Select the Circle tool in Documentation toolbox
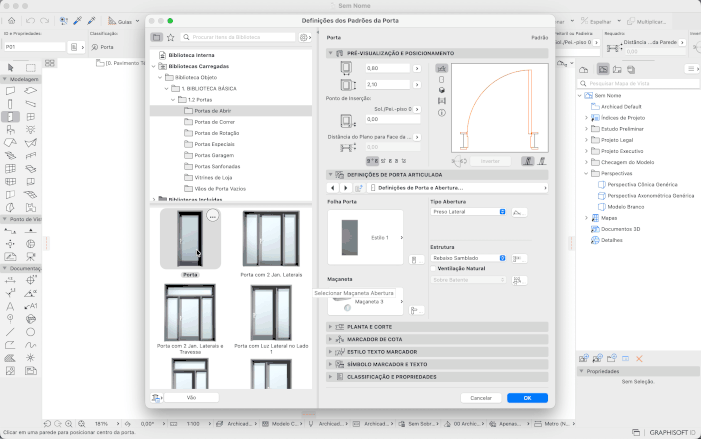701x439 pixels. [x=30, y=332]
